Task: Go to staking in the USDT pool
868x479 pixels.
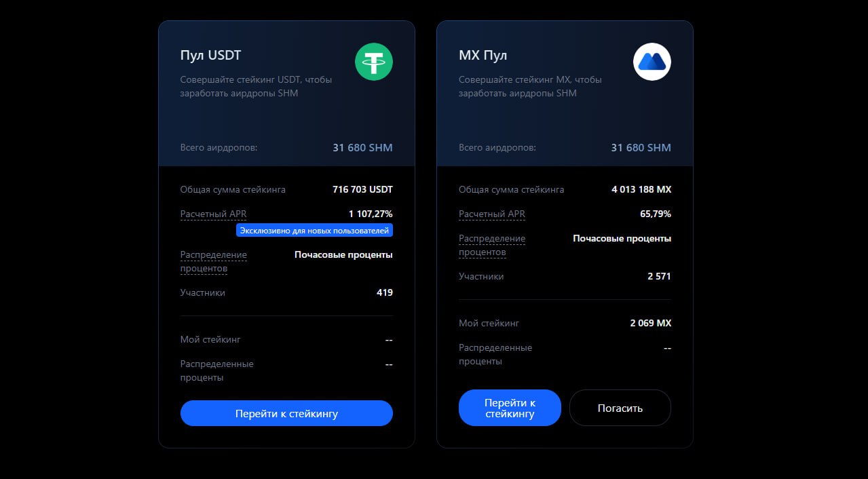Action: (286, 413)
